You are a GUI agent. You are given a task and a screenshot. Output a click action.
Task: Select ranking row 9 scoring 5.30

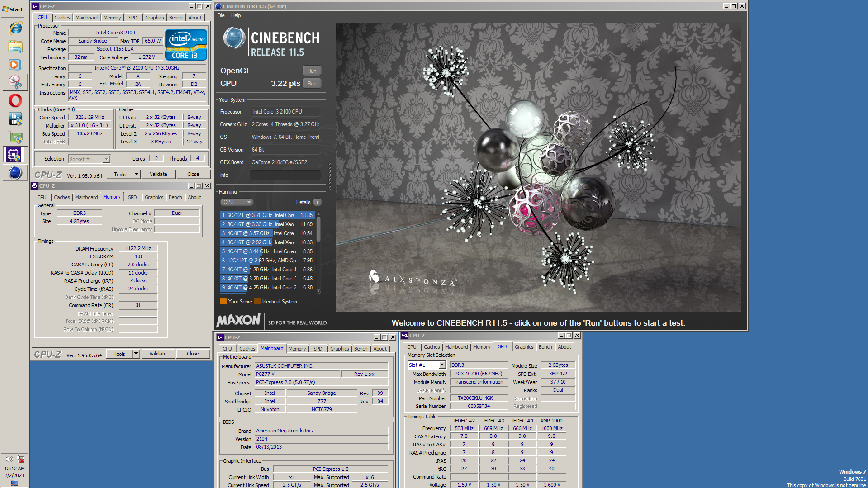pos(267,288)
